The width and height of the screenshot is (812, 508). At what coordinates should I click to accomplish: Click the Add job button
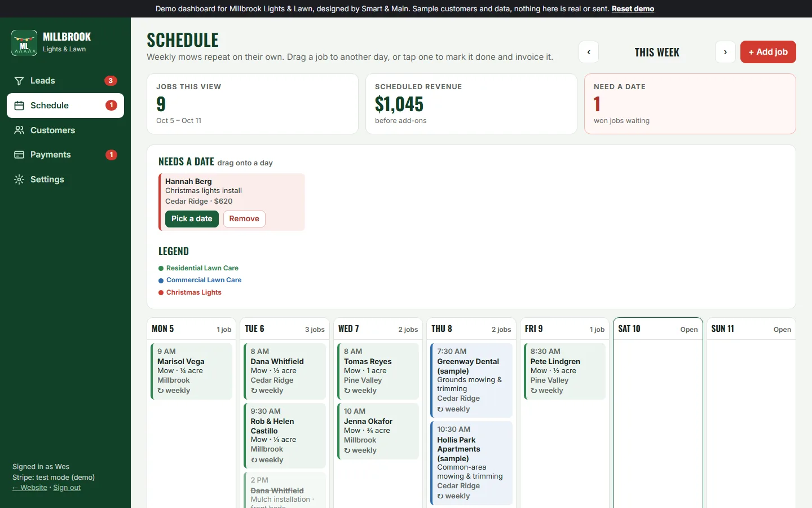point(768,52)
